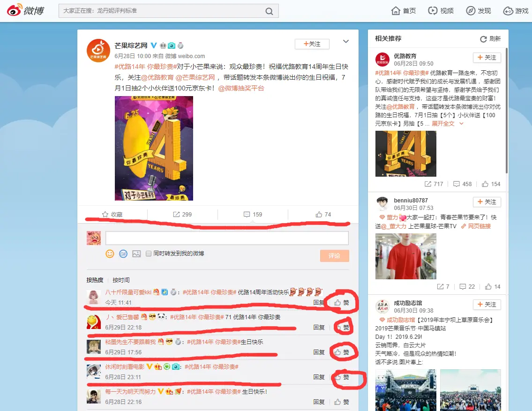Click the image upload icon for comments
Image resolution: width=532 pixels, height=411 pixels.
(135, 254)
